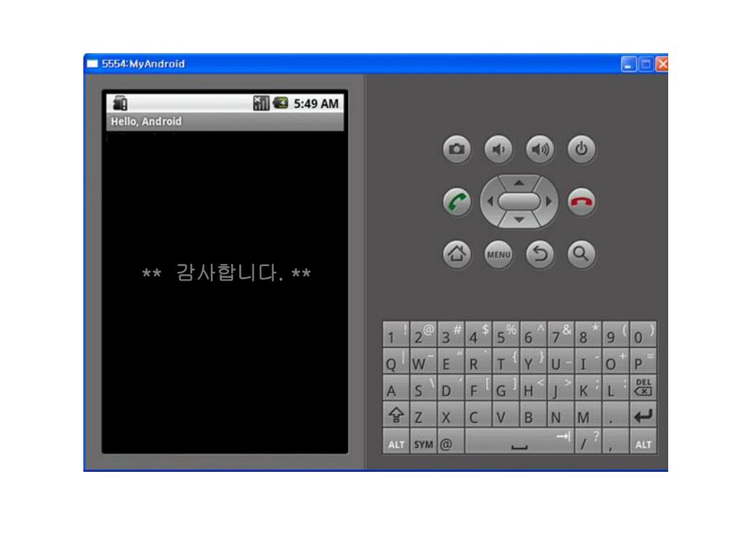Screen dimensions: 747x560
Task: Click the K key
Action: click(x=589, y=387)
